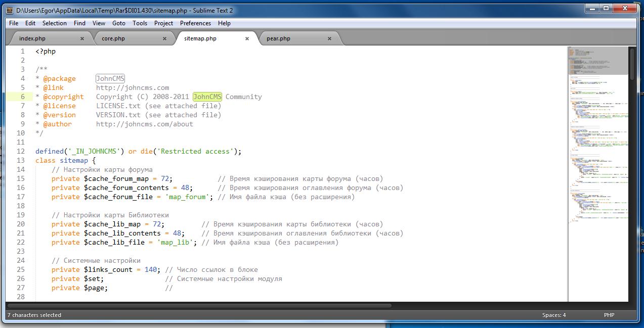
Task: Open the Selection menu
Action: click(x=54, y=23)
